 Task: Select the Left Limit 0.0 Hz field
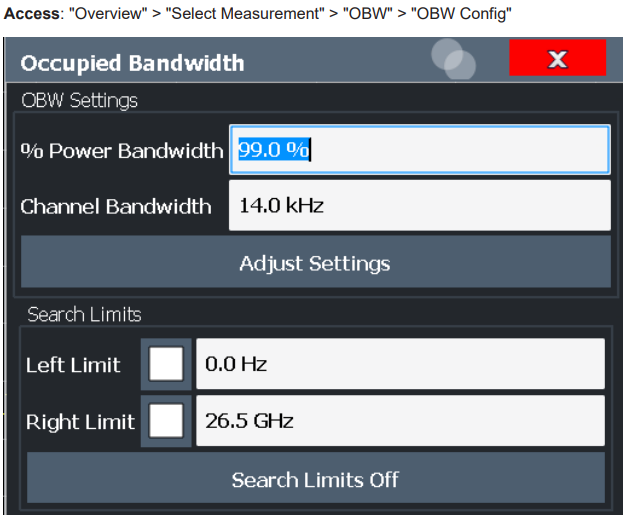400,364
